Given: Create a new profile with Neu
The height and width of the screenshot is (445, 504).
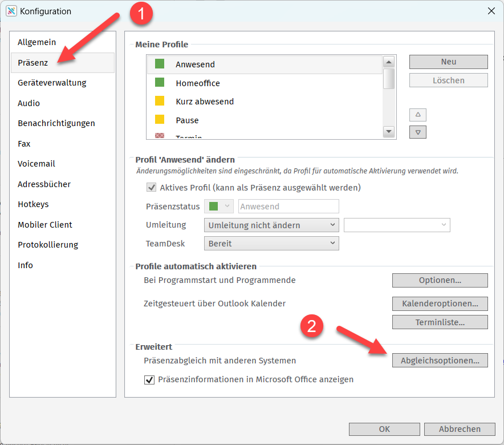Looking at the screenshot, I should pyautogui.click(x=448, y=62).
